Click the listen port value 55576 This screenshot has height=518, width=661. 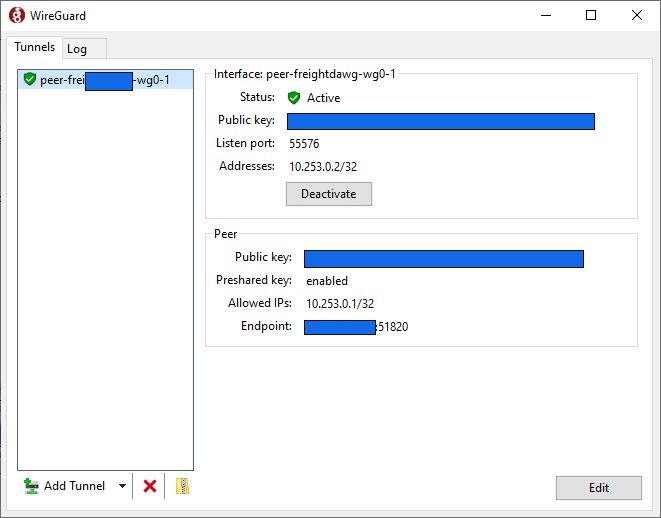[304, 144]
